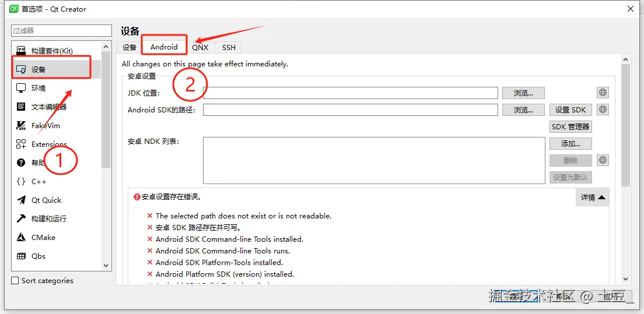This screenshot has height=314, width=644.
Task: Click the JDK 位置 path field
Action: [351, 93]
